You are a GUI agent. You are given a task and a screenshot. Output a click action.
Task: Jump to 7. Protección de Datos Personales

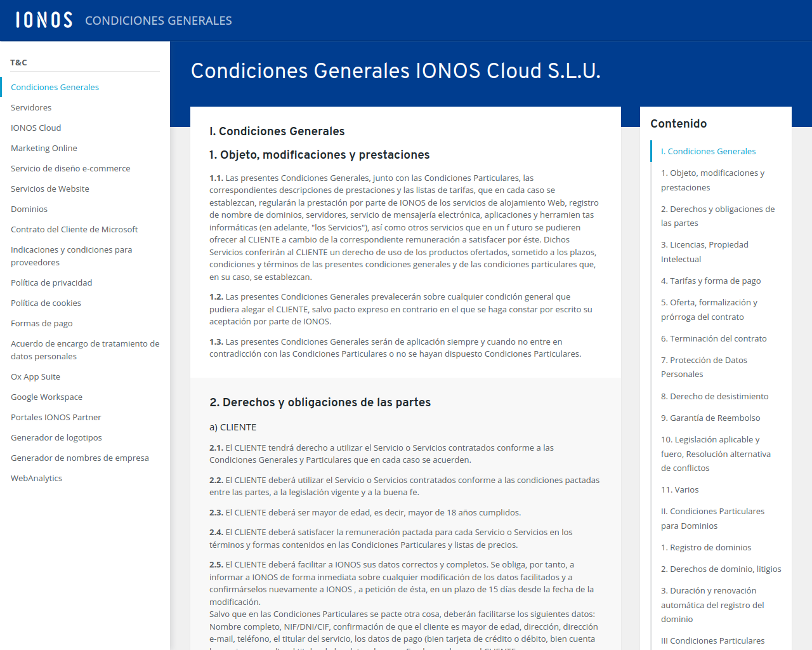[704, 367]
